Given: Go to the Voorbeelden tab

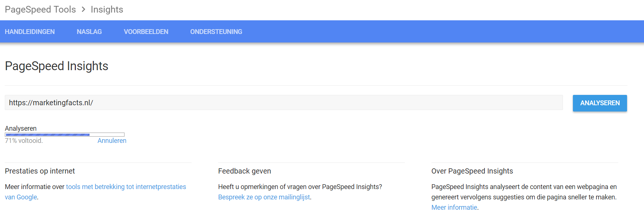Looking at the screenshot, I should coord(146,32).
